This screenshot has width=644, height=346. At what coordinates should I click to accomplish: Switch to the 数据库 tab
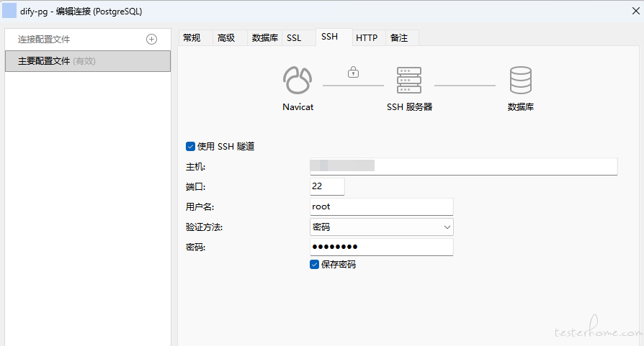(264, 37)
